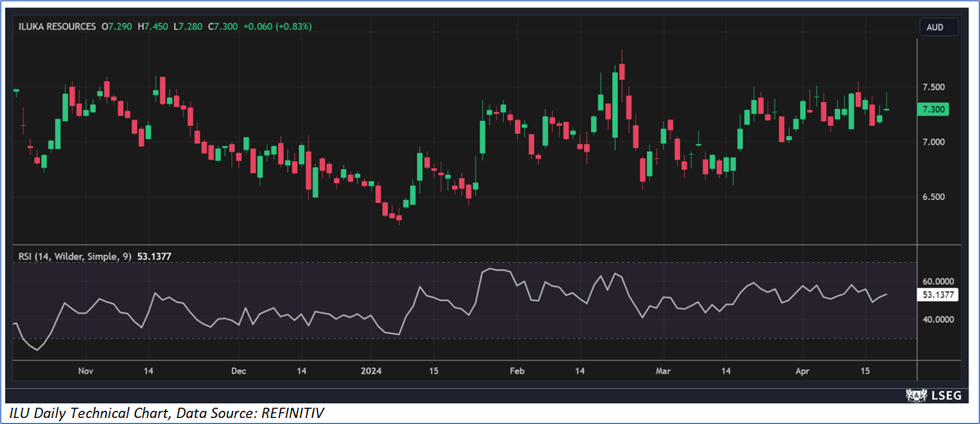
Task: Click the 2024 date label on time axis
Action: pos(371,371)
